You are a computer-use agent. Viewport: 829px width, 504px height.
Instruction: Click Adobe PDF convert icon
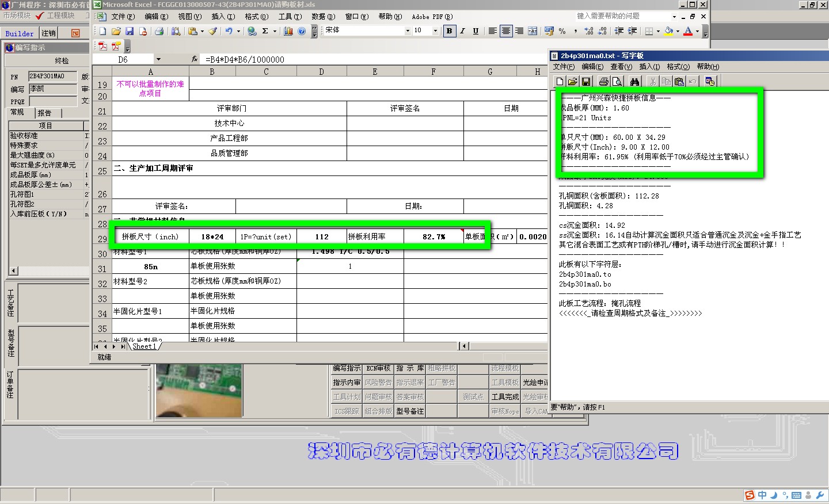pos(103,46)
